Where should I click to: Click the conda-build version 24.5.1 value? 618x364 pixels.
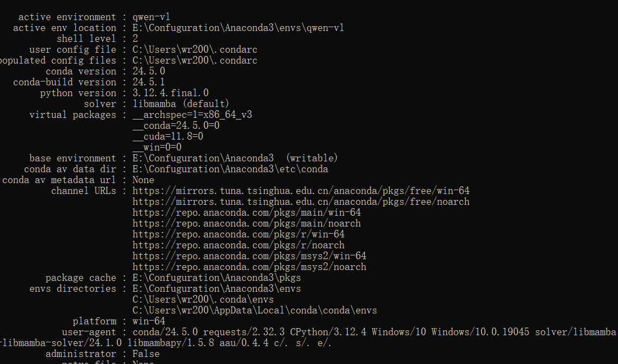(148, 83)
